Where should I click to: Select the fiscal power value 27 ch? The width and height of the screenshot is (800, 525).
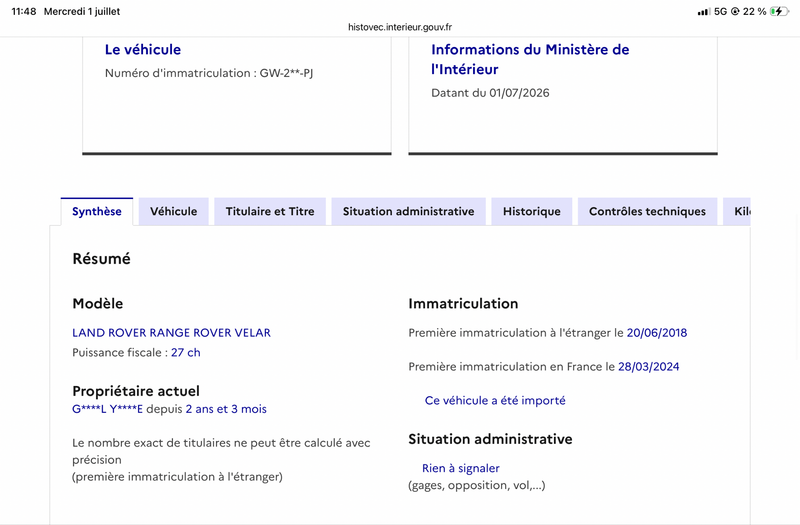pos(186,353)
